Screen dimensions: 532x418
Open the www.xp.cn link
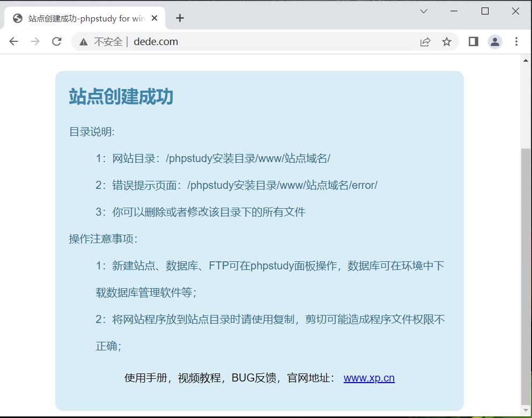click(x=369, y=378)
